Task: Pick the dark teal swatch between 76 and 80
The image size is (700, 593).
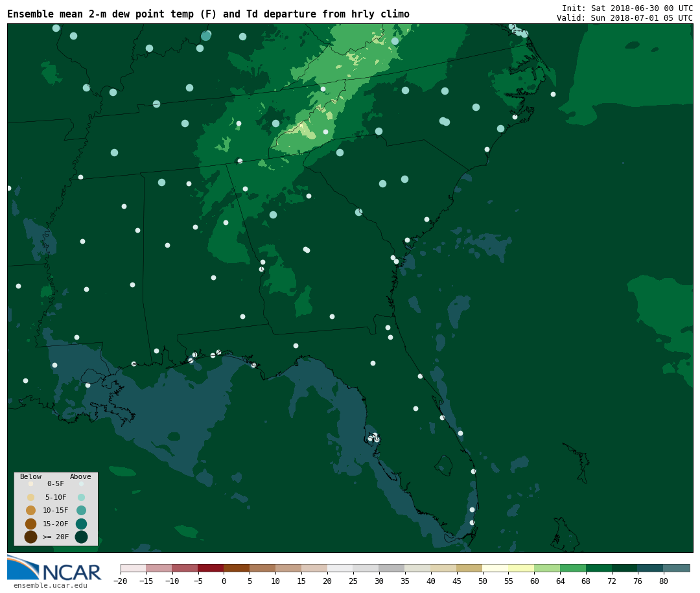Action: [651, 568]
